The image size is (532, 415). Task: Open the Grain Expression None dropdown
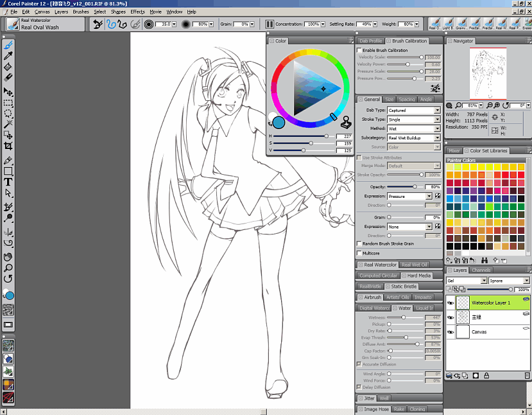tap(409, 227)
